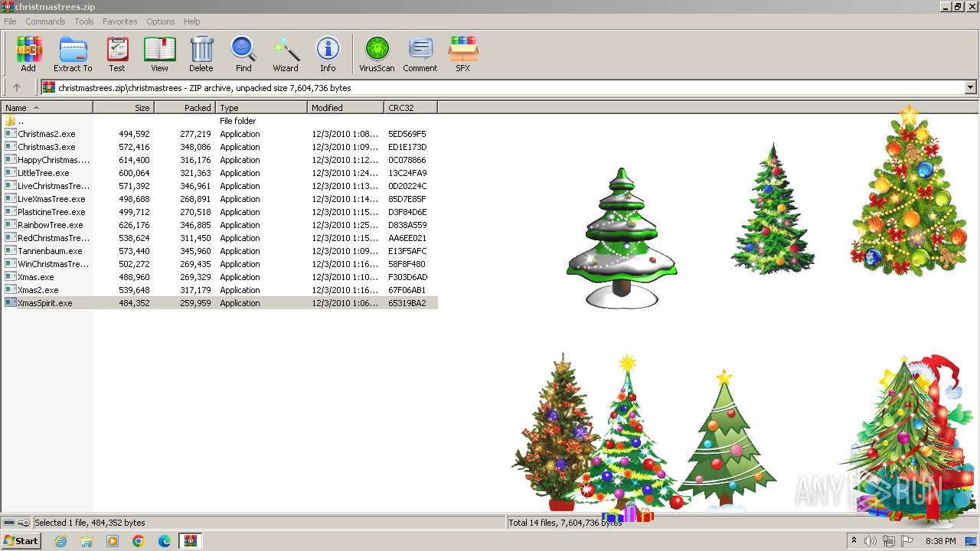Click the 'Selected 1 file' status text
This screenshot has width=980, height=551.
[x=90, y=523]
